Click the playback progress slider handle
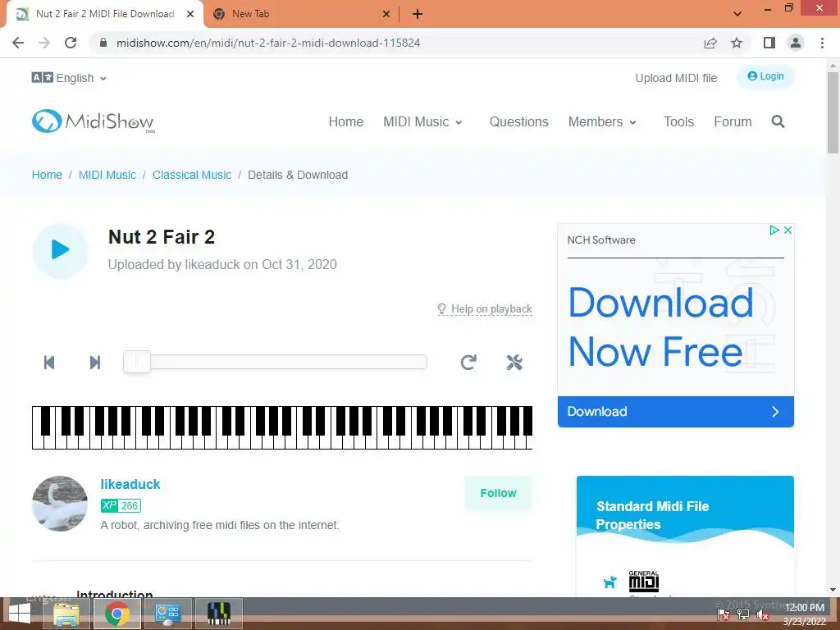The image size is (840, 630). coord(137,362)
